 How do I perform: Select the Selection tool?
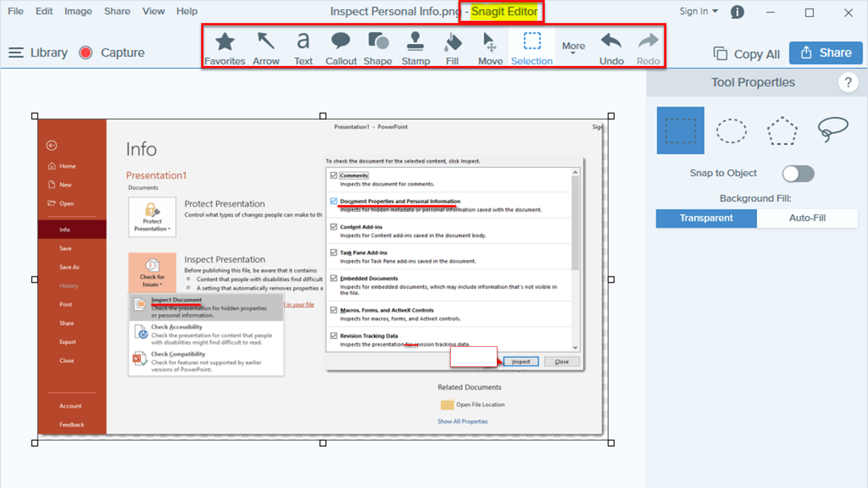tap(532, 47)
